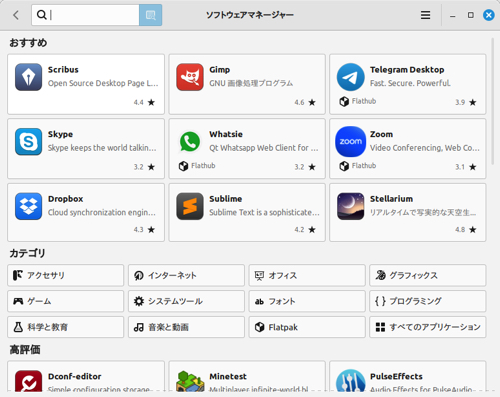Click the Telegram Desktop app icon
Image resolution: width=500 pixels, height=397 pixels.
click(350, 77)
